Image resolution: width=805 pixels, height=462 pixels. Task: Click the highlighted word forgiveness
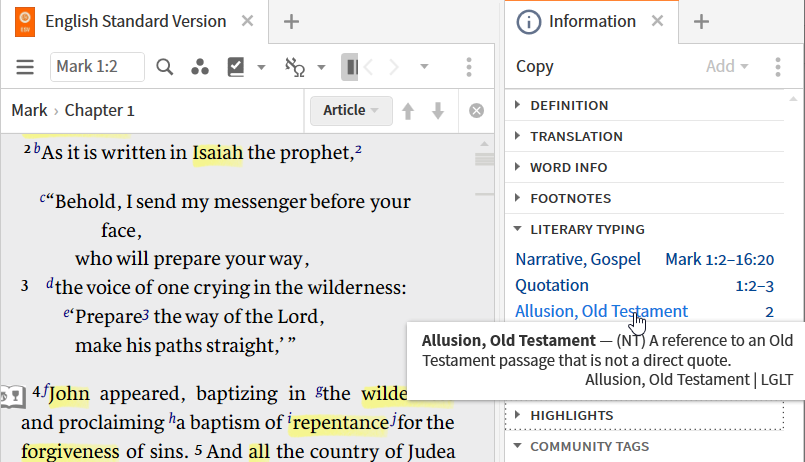coord(70,452)
